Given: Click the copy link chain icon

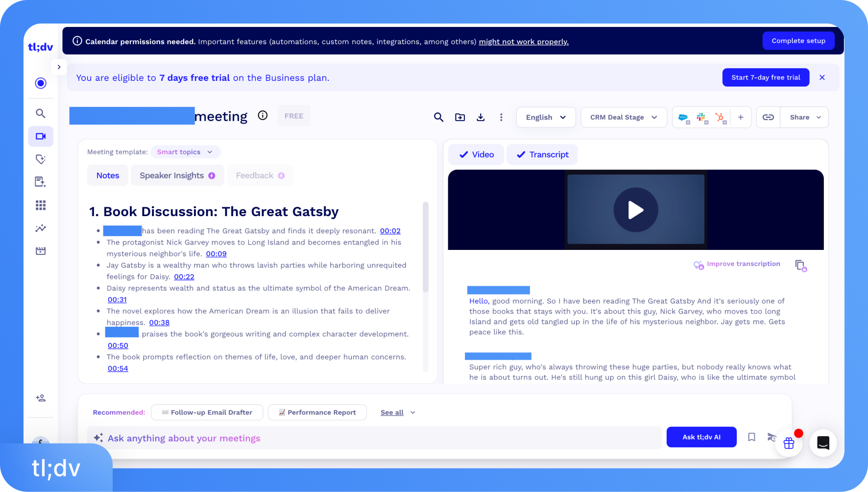Looking at the screenshot, I should point(768,117).
